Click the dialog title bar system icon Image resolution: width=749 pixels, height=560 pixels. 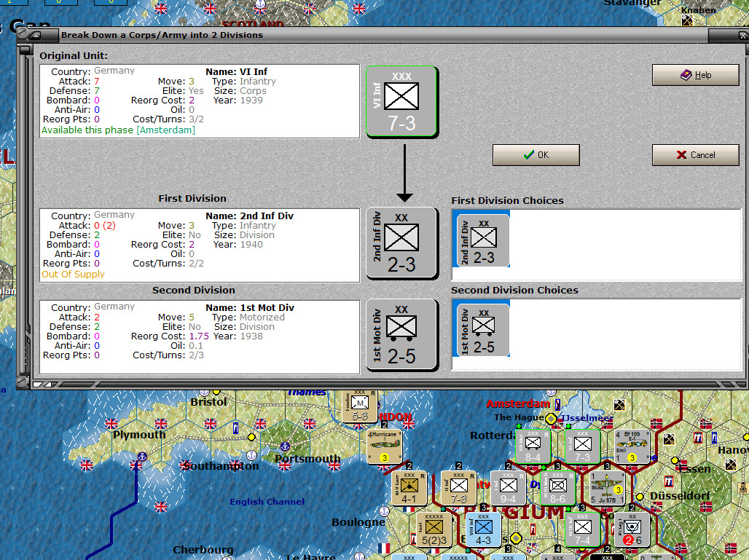click(x=34, y=35)
